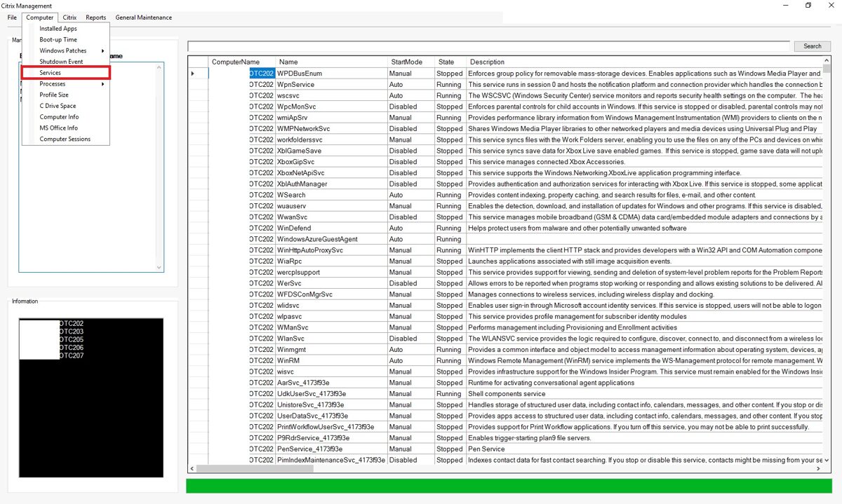Expand the Windows Patches submenu arrow
The width and height of the screenshot is (842, 504).
103,50
